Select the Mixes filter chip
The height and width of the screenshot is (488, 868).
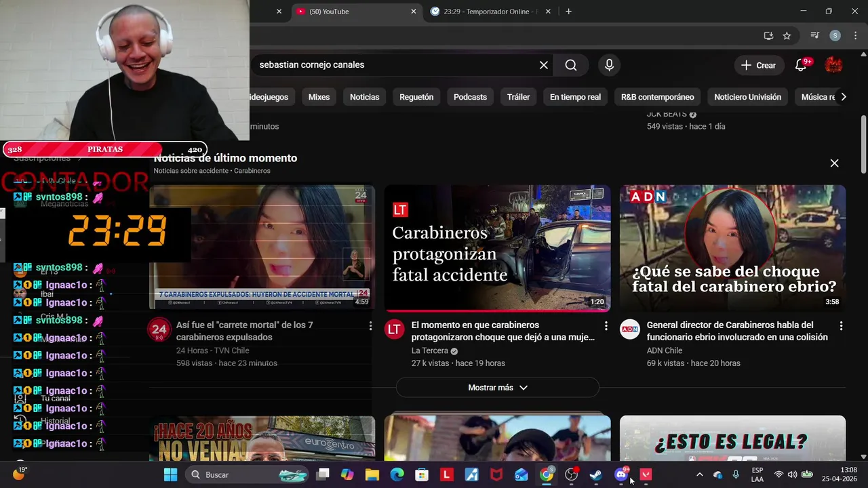(319, 97)
